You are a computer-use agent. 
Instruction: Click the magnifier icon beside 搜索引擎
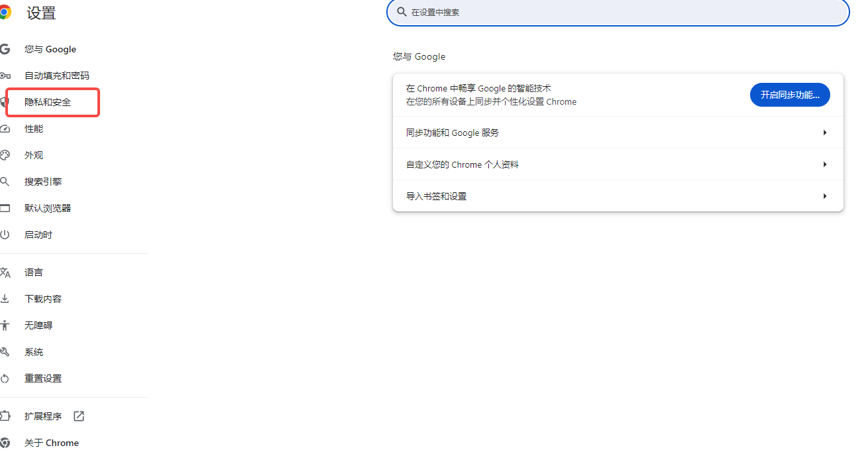coord(5,182)
